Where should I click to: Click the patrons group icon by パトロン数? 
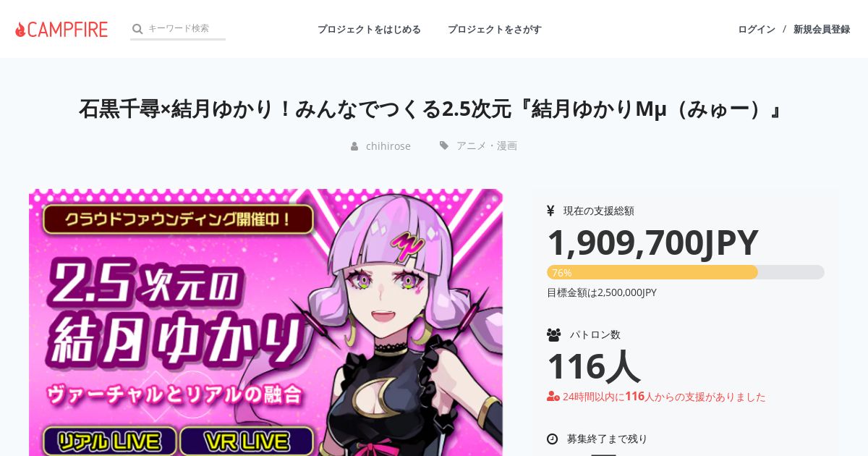pos(554,334)
